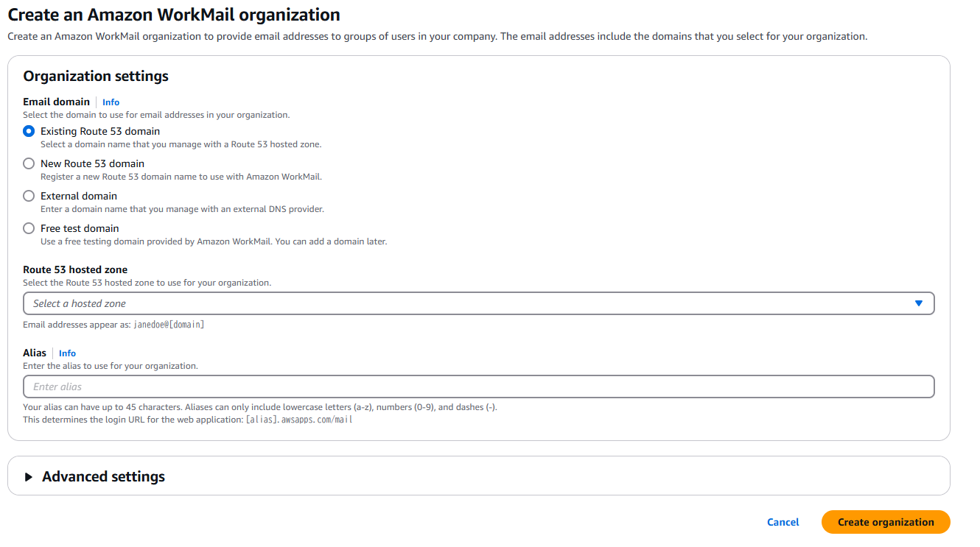Click the New Route 53 domain label text
Viewport: 980px width, 547px height.
92,163
